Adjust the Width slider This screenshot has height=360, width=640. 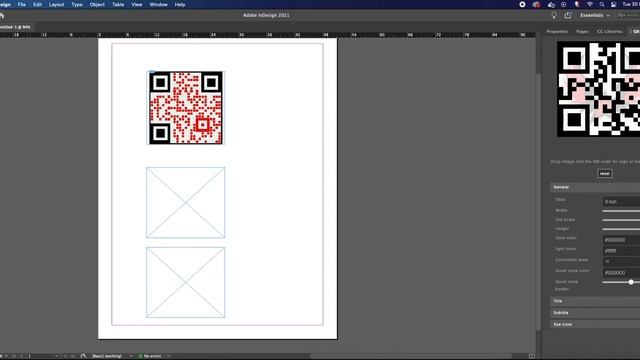coord(621,211)
